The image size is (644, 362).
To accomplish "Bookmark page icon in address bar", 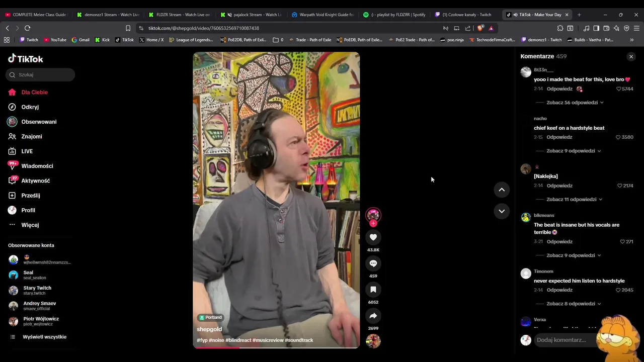I will pyautogui.click(x=128, y=28).
